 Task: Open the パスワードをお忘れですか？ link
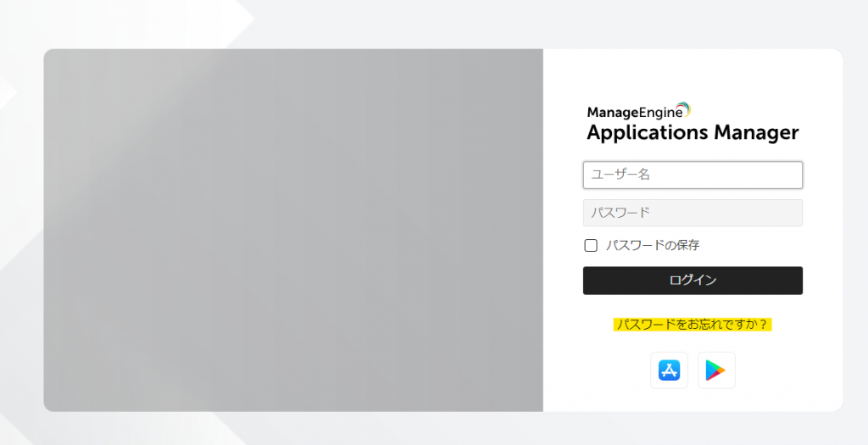pos(692,325)
